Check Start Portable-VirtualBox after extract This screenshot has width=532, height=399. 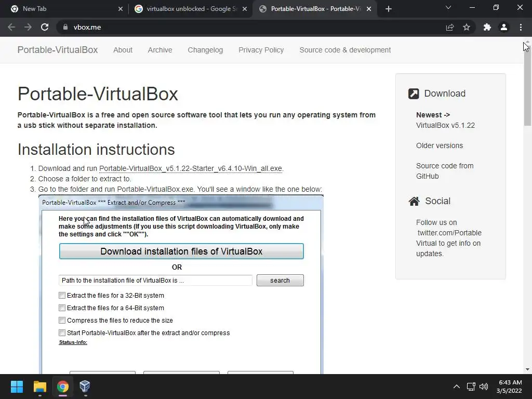62,333
